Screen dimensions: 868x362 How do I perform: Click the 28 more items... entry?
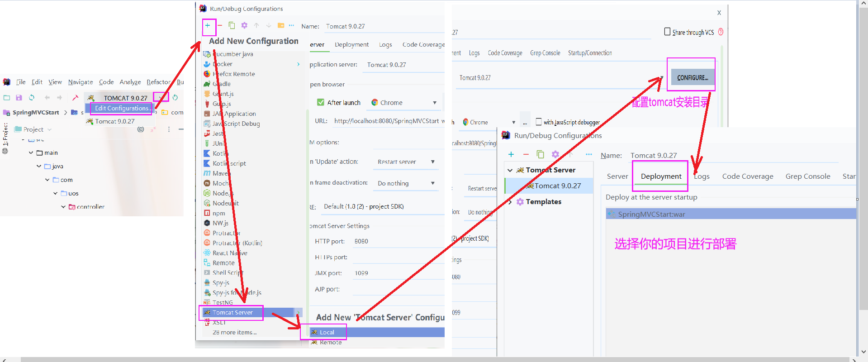(235, 332)
